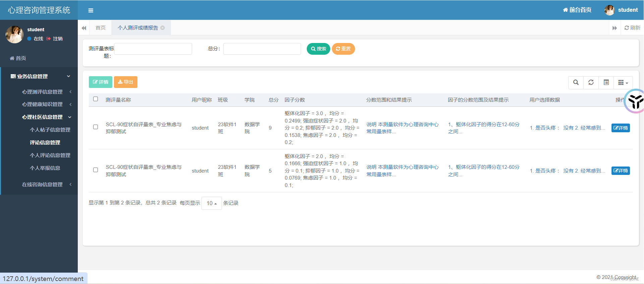
Task: Click the 学院 column header
Action: click(x=249, y=100)
